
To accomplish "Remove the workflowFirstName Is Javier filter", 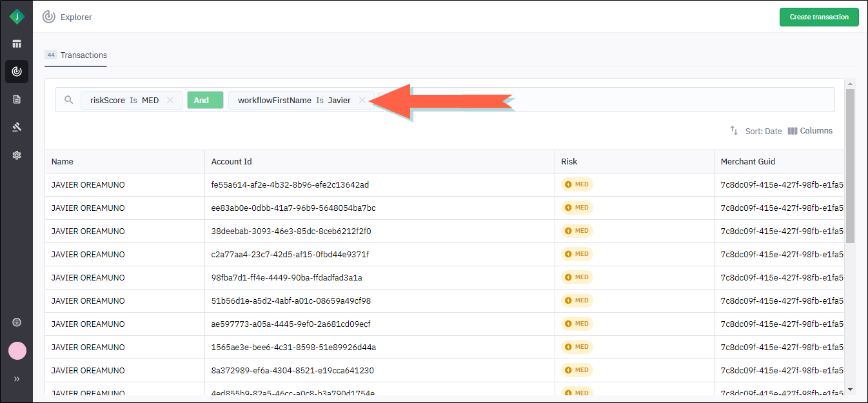I will coord(362,100).
